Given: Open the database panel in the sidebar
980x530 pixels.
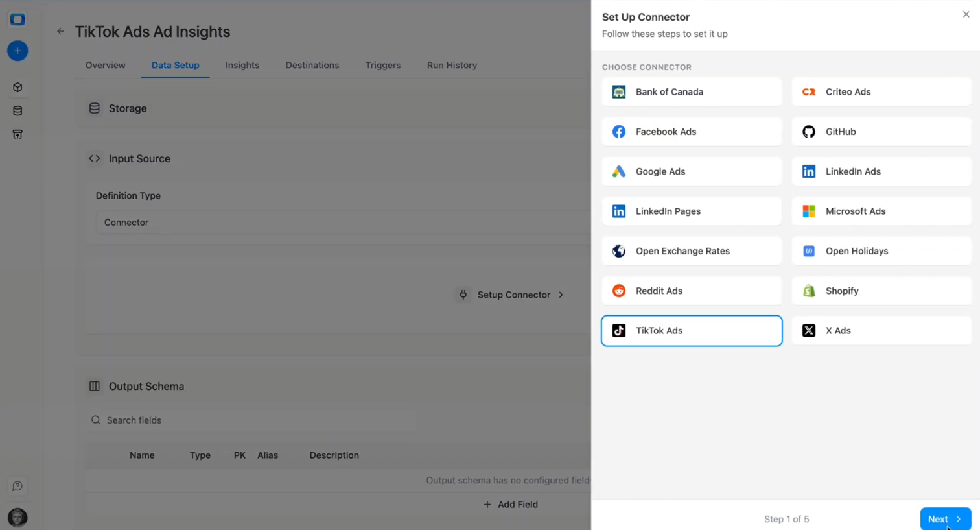Looking at the screenshot, I should (17, 110).
